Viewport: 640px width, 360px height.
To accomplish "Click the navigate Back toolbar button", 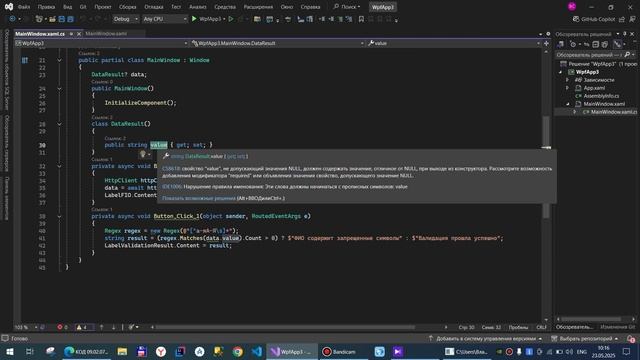I will coord(12,19).
